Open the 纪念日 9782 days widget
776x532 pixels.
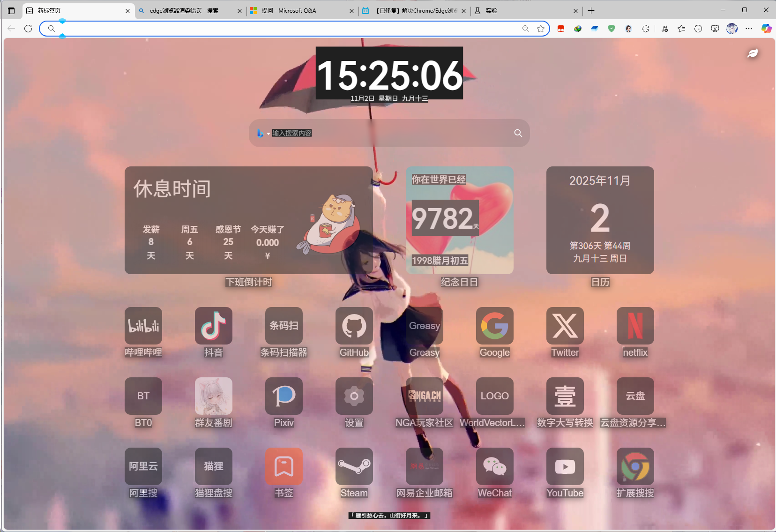click(x=460, y=220)
